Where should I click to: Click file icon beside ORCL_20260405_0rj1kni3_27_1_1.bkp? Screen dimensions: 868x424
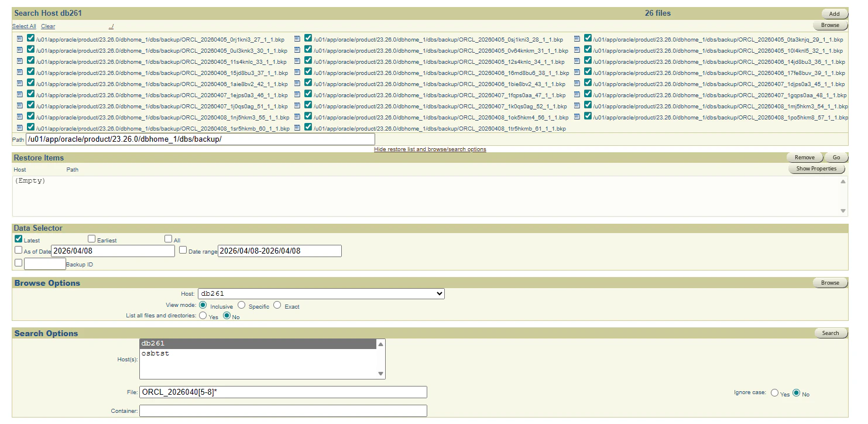(20, 39)
